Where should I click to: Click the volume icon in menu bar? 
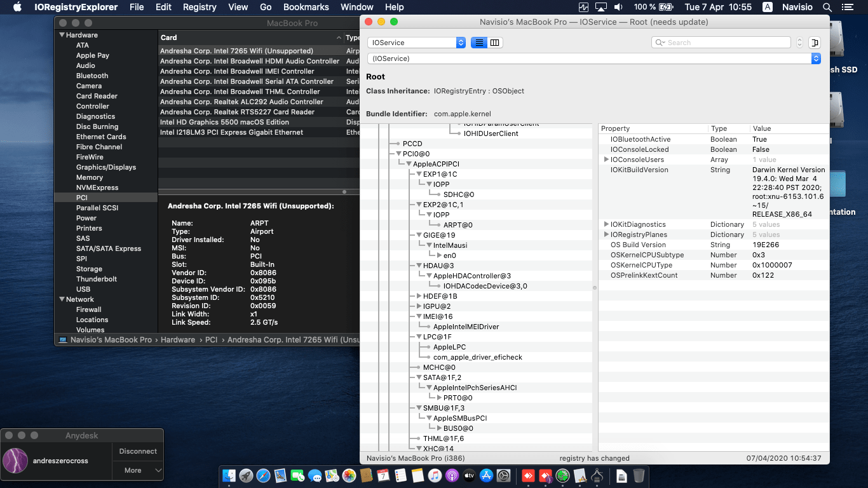[x=618, y=7]
